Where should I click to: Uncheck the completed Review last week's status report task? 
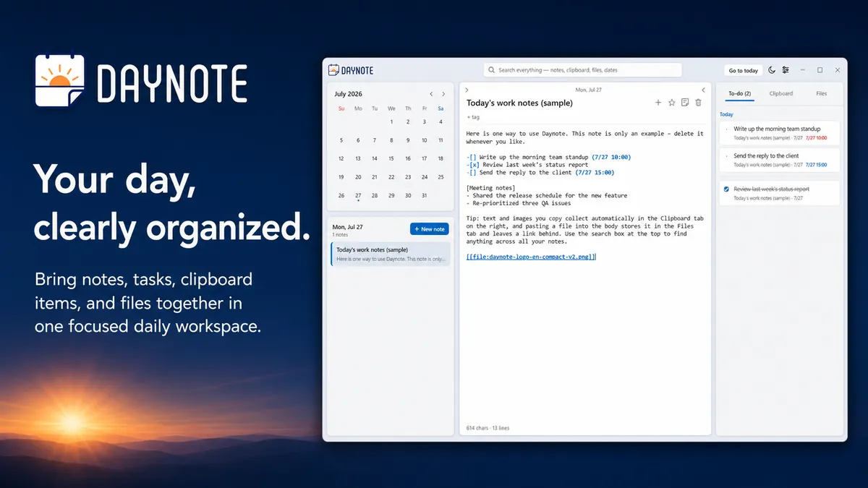[726, 189]
